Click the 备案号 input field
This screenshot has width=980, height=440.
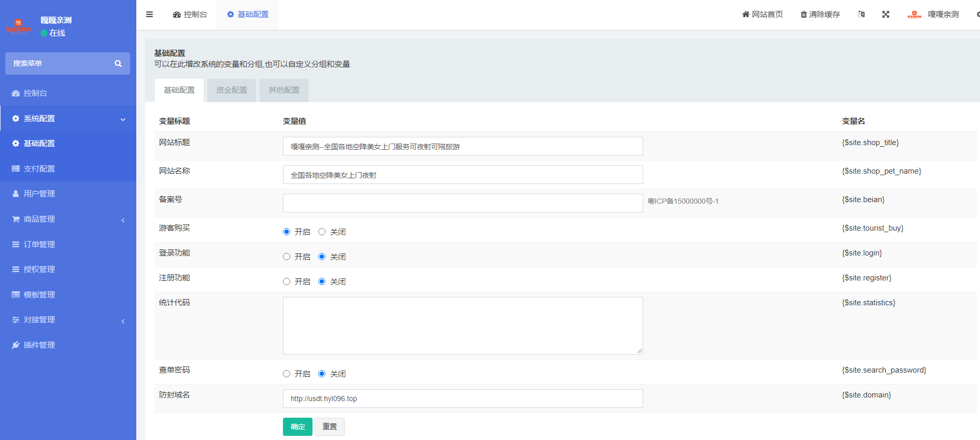[x=462, y=203]
